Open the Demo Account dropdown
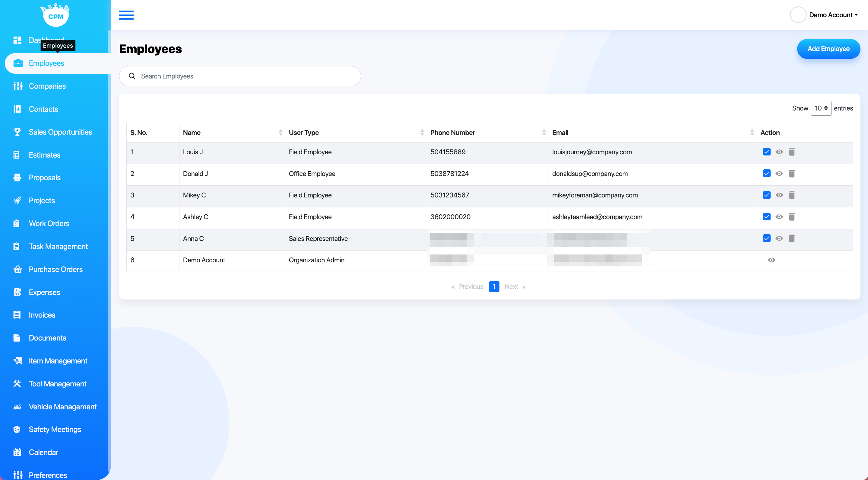 [833, 15]
